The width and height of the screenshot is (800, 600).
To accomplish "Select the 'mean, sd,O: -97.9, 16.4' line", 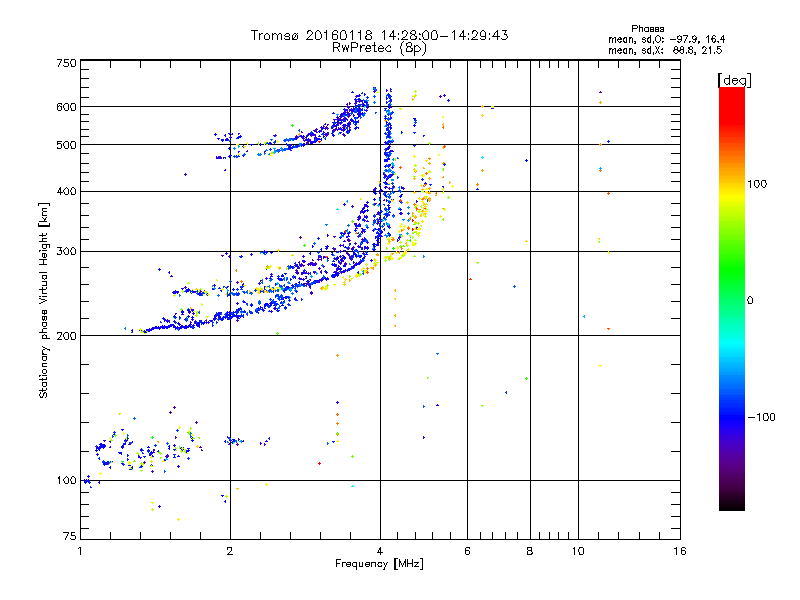I will [x=666, y=39].
